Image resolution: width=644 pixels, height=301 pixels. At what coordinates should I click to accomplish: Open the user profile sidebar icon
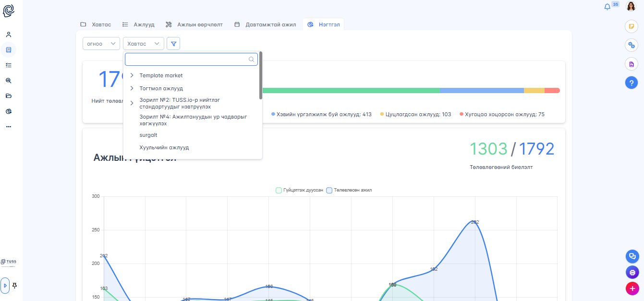(9, 35)
